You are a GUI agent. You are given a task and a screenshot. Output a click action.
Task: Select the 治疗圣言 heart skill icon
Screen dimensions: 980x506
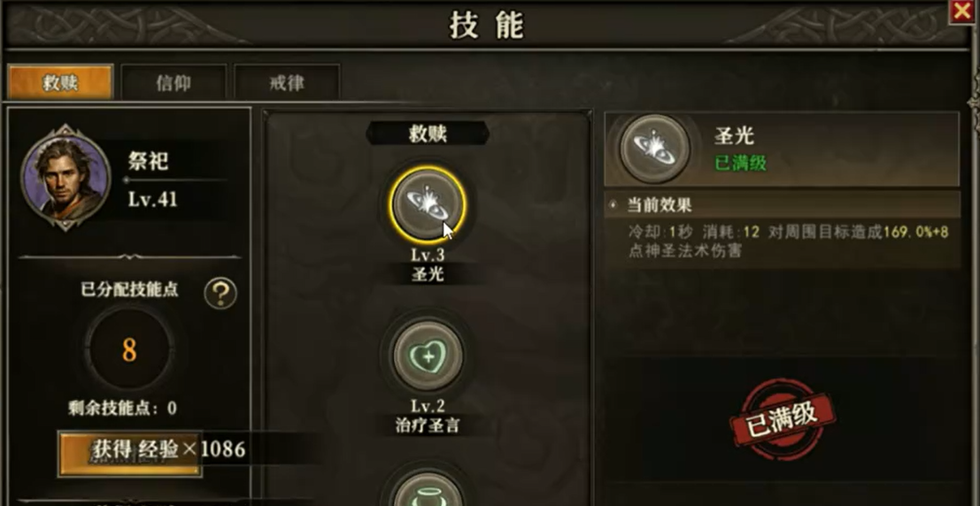point(428,355)
